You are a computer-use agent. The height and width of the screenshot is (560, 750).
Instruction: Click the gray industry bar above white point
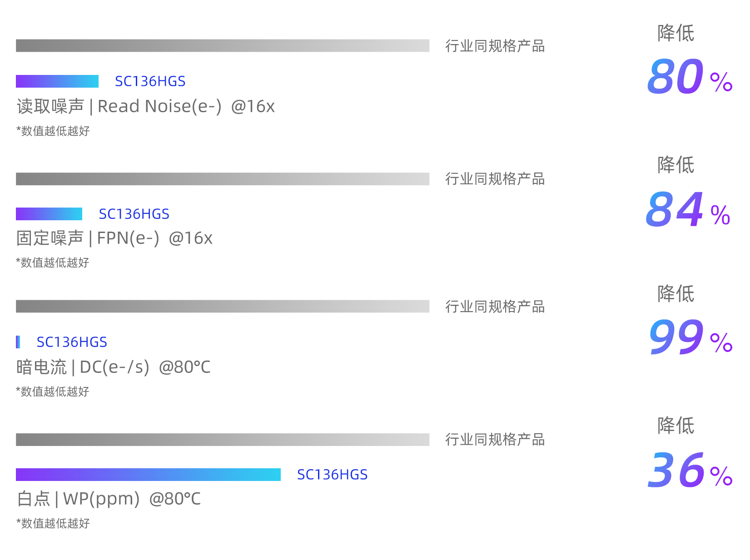pyautogui.click(x=223, y=440)
